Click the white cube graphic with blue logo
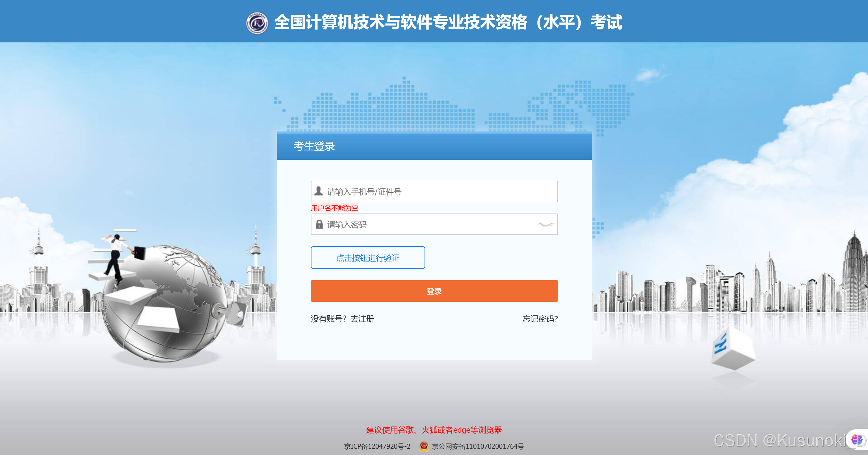Image resolution: width=868 pixels, height=455 pixels. coord(733,349)
